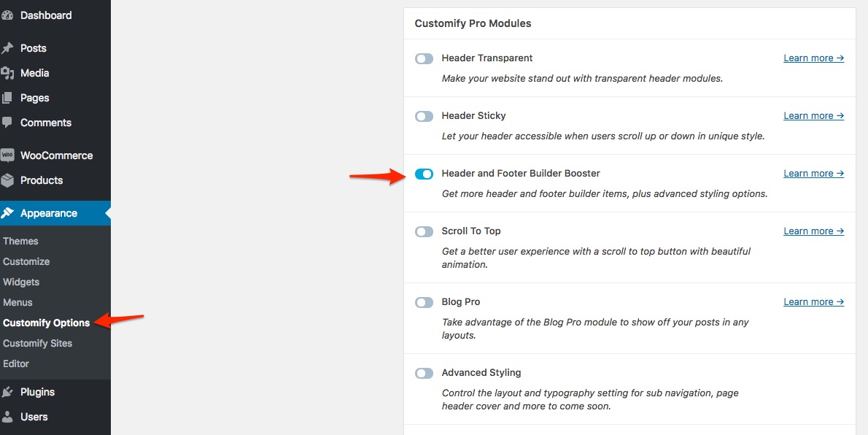Turn on the Blog Pro module
This screenshot has width=868, height=435.
pos(424,302)
